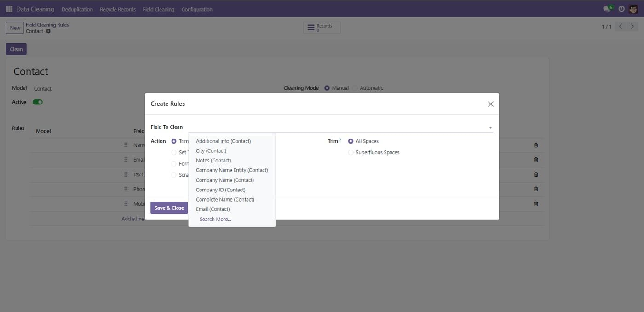Grab the drag handle of Tax ID row
644x312 pixels.
(x=126, y=174)
